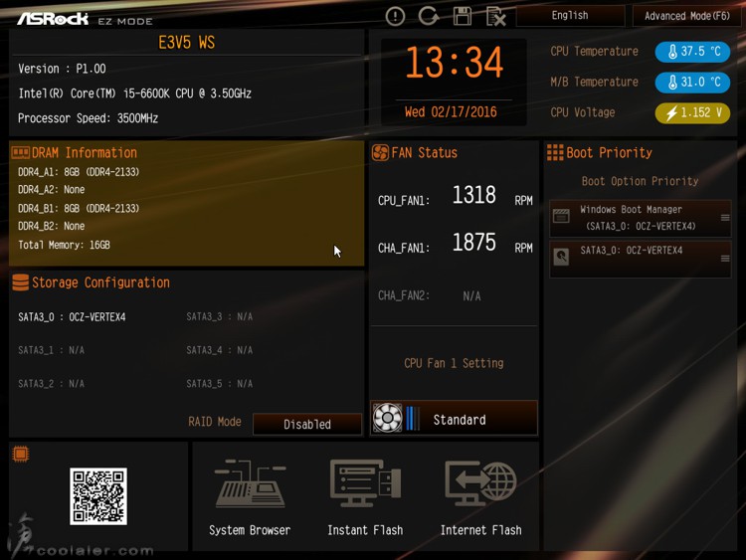
Task: Click the CPU_FAN1 1318 RPM reading
Action: 455,196
